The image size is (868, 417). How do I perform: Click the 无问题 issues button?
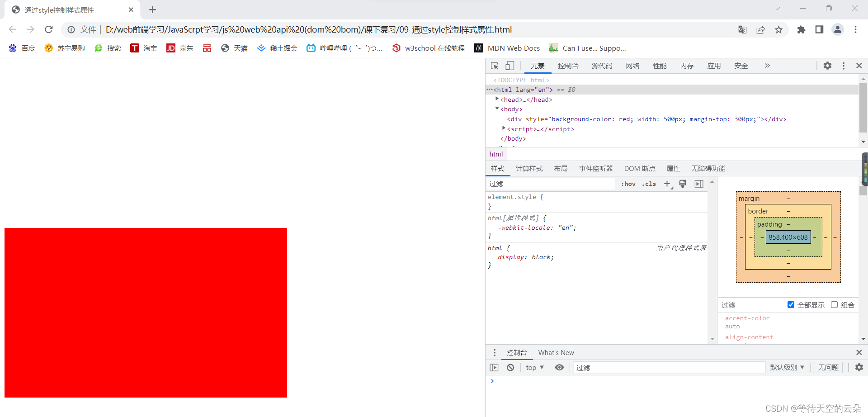(x=828, y=368)
